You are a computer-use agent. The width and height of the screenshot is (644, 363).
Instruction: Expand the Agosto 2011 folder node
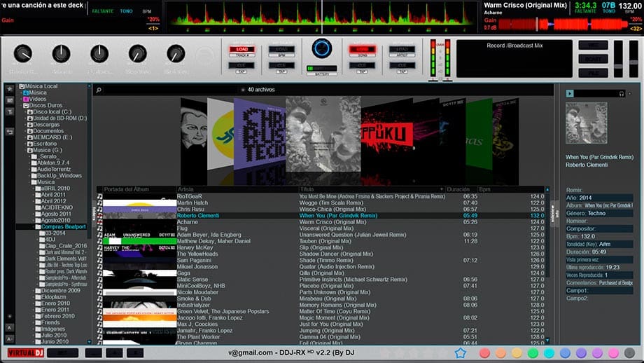point(34,214)
